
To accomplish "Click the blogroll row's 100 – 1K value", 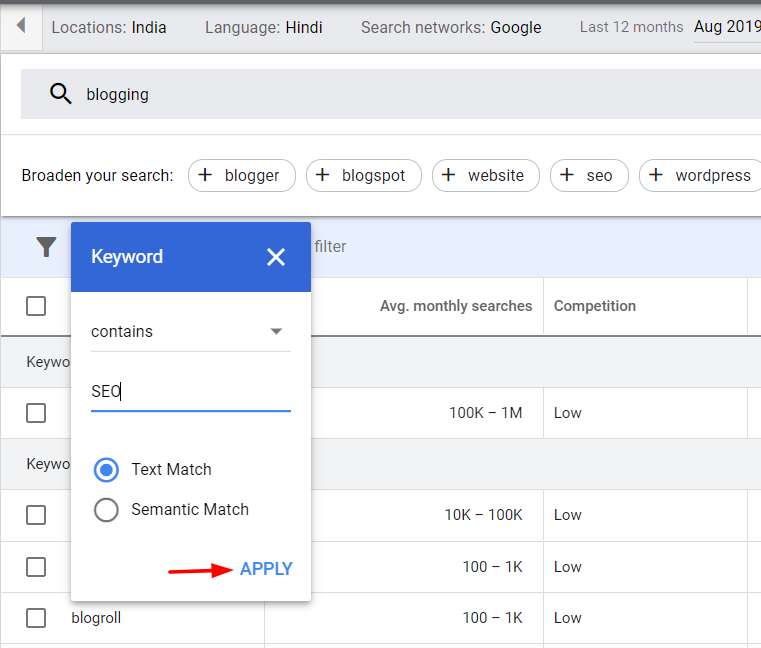I will click(492, 618).
